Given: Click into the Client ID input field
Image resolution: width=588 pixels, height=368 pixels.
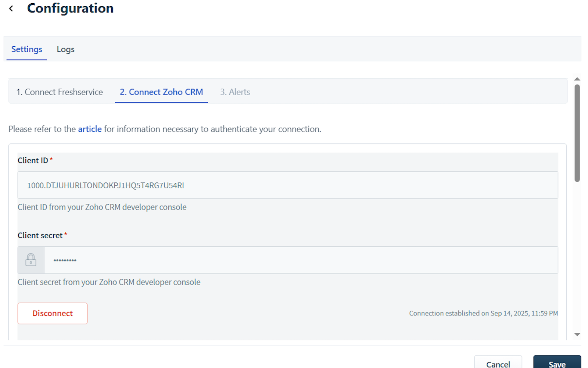Looking at the screenshot, I should 288,185.
